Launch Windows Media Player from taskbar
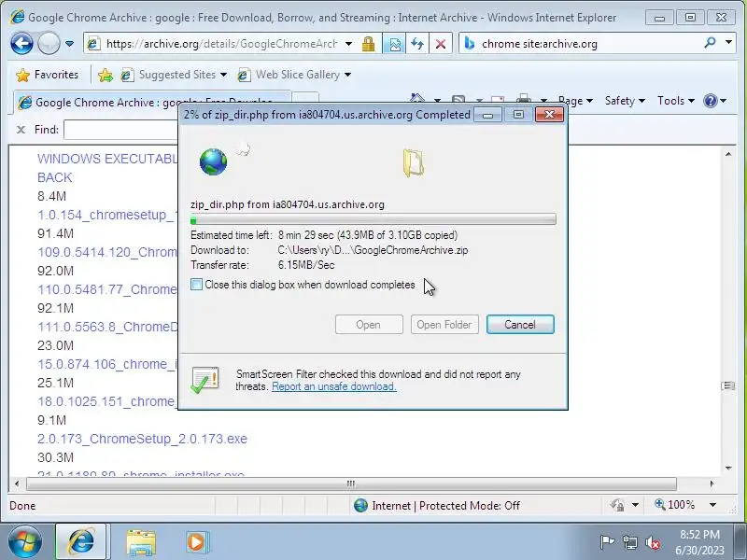This screenshot has width=747, height=560. [x=196, y=542]
